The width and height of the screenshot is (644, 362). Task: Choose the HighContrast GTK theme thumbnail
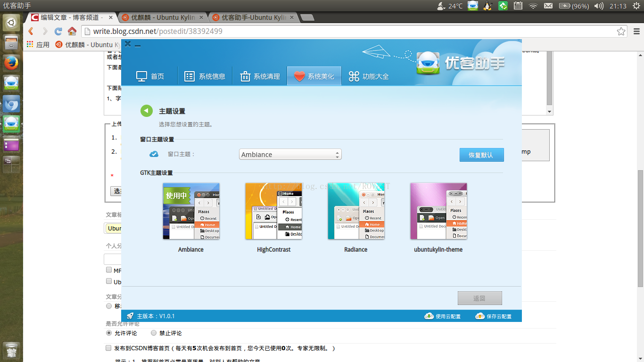(273, 211)
